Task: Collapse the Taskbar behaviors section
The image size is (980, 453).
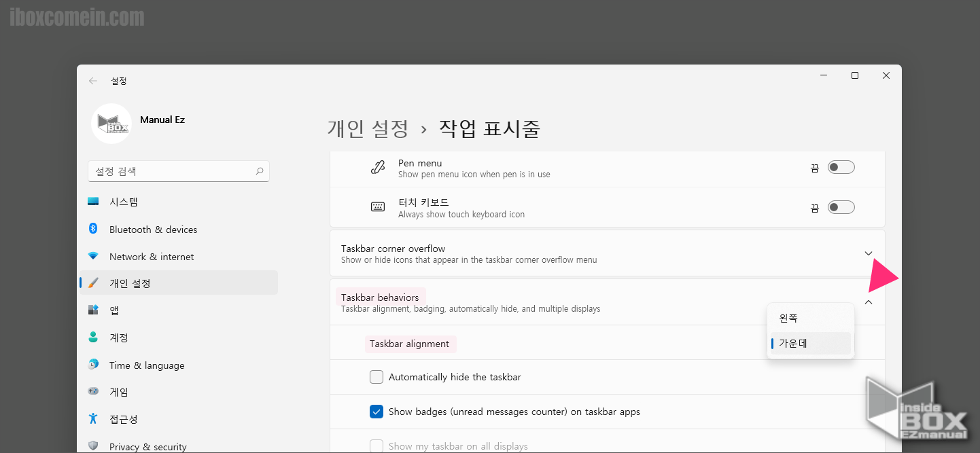Action: (868, 302)
